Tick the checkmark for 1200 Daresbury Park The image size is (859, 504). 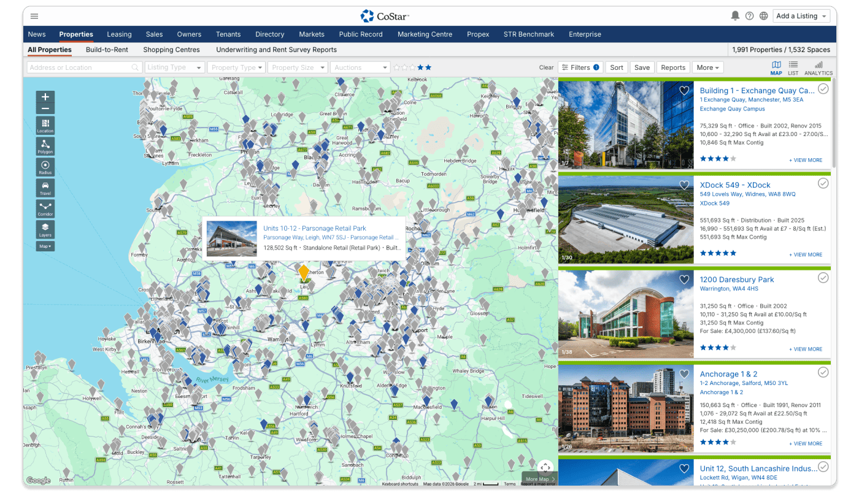point(823,278)
